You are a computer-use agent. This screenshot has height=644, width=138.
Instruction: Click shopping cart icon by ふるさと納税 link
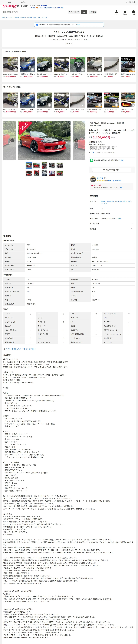37,8
